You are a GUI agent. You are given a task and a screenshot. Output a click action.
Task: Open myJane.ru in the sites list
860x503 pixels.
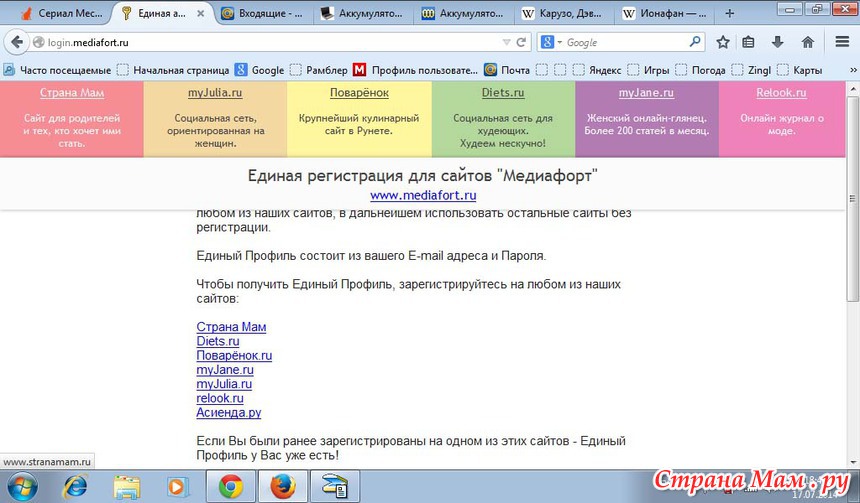coord(225,370)
